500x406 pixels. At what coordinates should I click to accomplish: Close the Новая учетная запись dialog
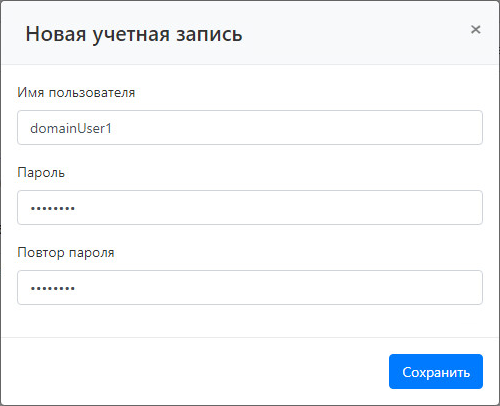tap(476, 30)
